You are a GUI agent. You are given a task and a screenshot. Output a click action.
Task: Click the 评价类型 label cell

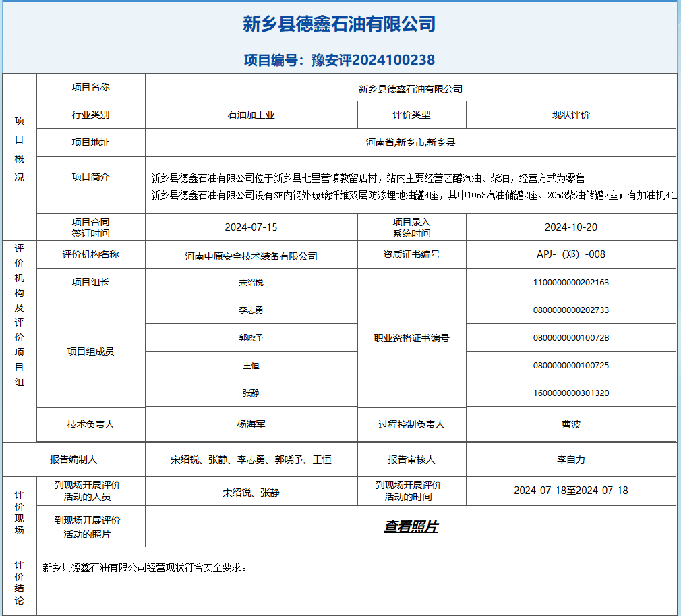[412, 115]
